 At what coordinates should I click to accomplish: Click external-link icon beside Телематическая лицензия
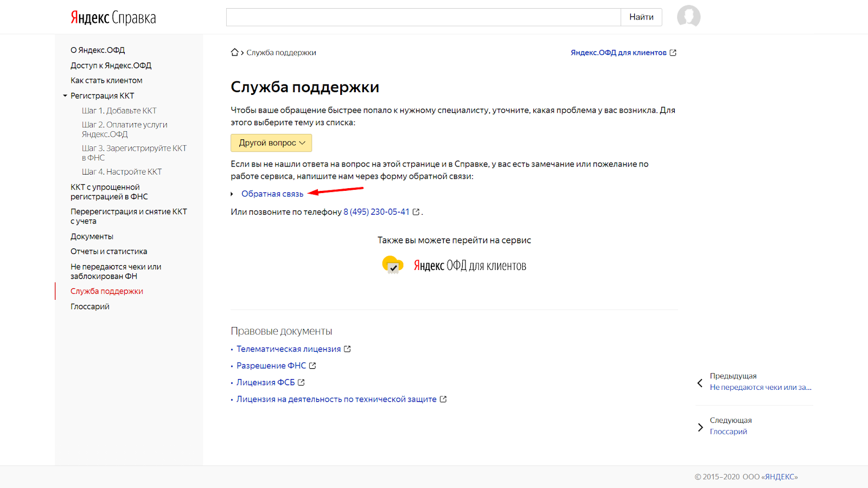pyautogui.click(x=347, y=349)
